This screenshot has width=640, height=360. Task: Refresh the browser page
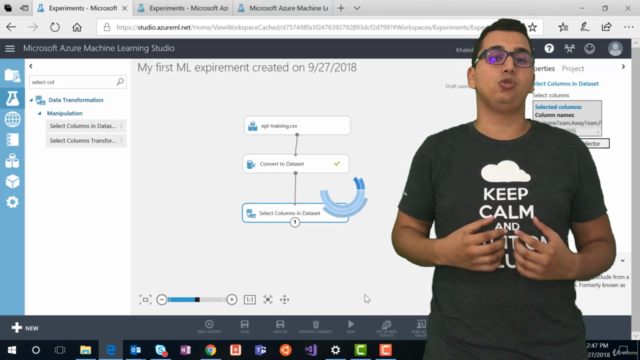[x=55, y=27]
